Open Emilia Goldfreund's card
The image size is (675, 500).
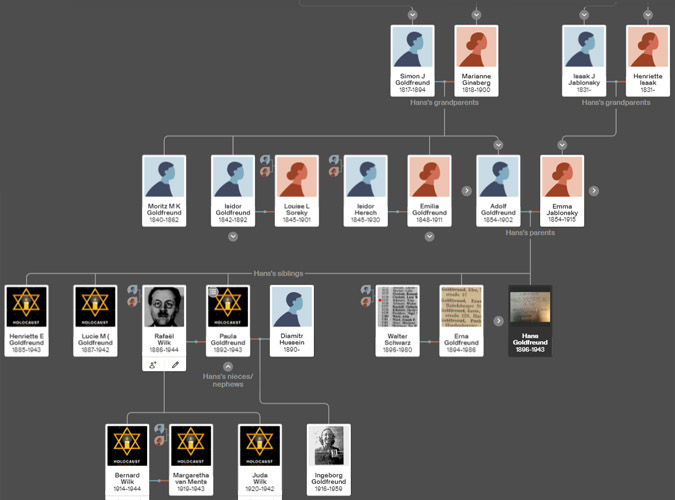pyautogui.click(x=429, y=191)
